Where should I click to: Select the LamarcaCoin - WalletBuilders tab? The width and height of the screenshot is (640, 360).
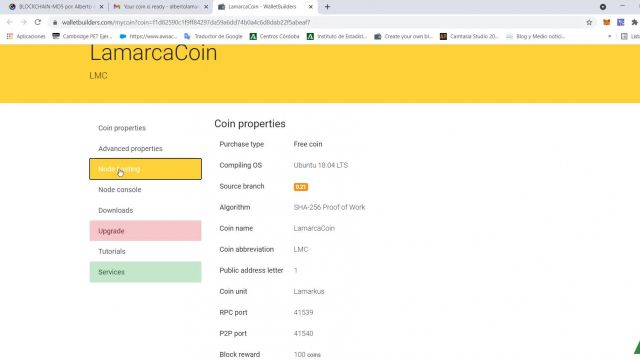[265, 7]
